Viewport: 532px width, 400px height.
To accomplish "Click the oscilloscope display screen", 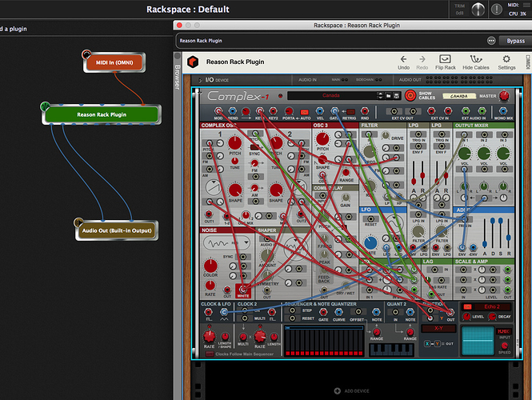I will coord(478,341).
